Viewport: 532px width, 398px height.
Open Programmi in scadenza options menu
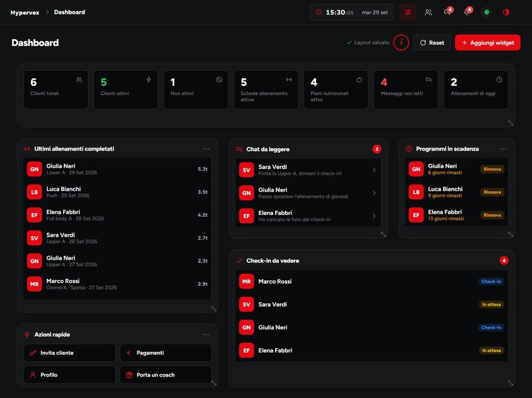pos(503,149)
